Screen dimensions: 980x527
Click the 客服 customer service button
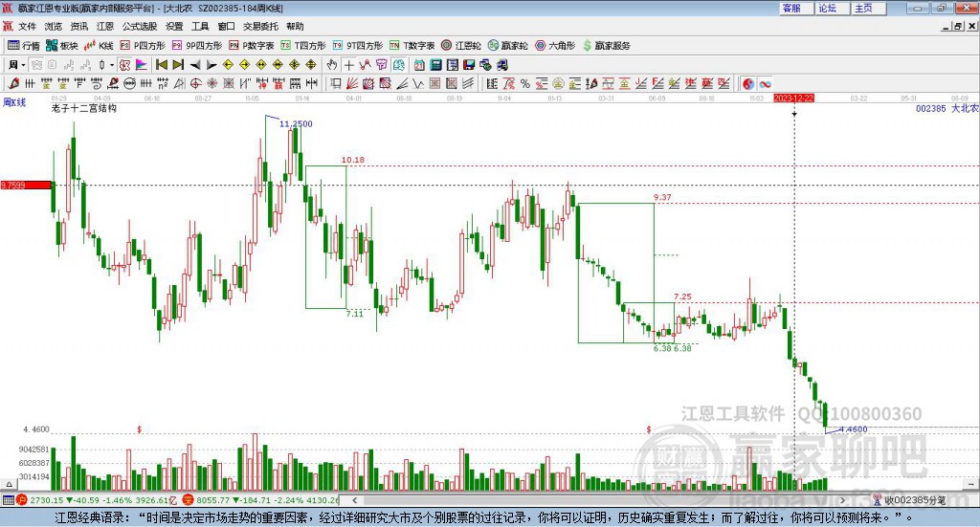[x=796, y=8]
